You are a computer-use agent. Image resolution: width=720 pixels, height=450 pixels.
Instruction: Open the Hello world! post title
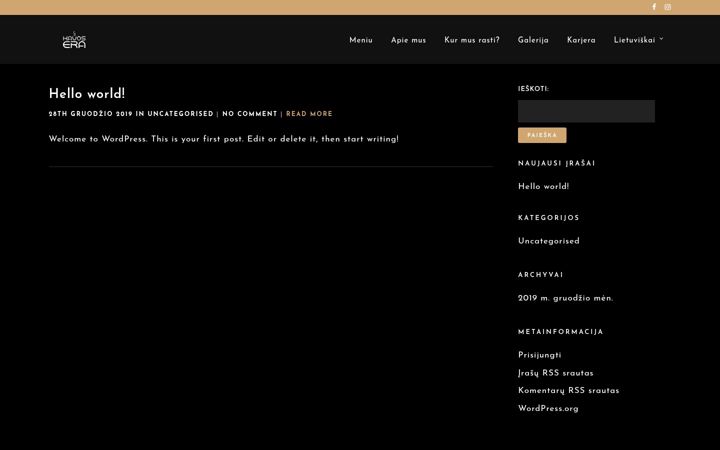(87, 94)
